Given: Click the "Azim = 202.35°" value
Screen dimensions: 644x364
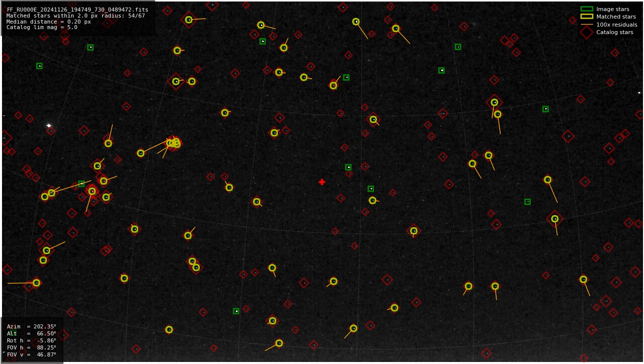Looking at the screenshot, I should (x=32, y=326).
